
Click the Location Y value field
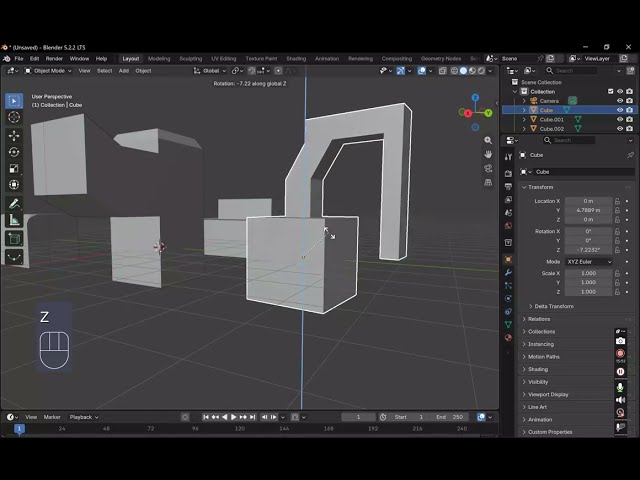pos(589,210)
